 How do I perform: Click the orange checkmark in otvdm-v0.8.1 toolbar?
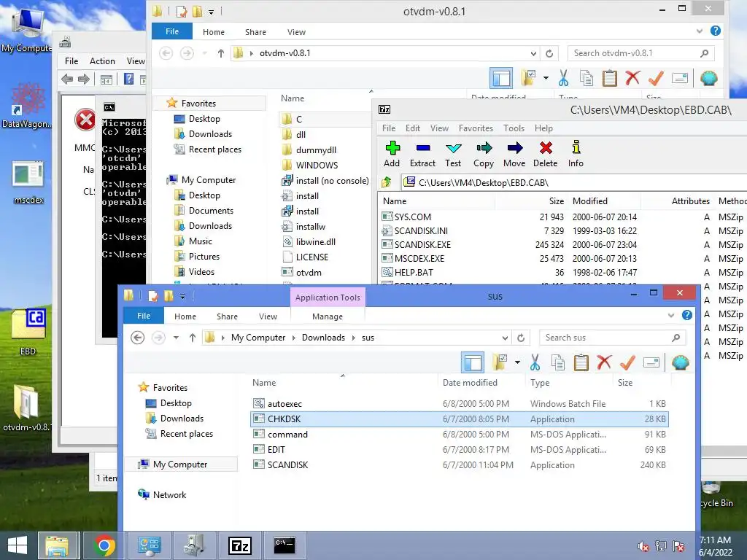(656, 78)
